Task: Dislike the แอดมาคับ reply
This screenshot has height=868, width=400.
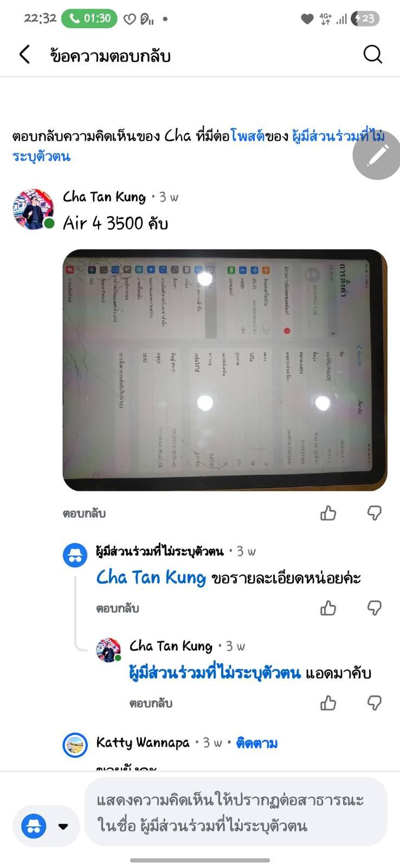Action: 374,703
